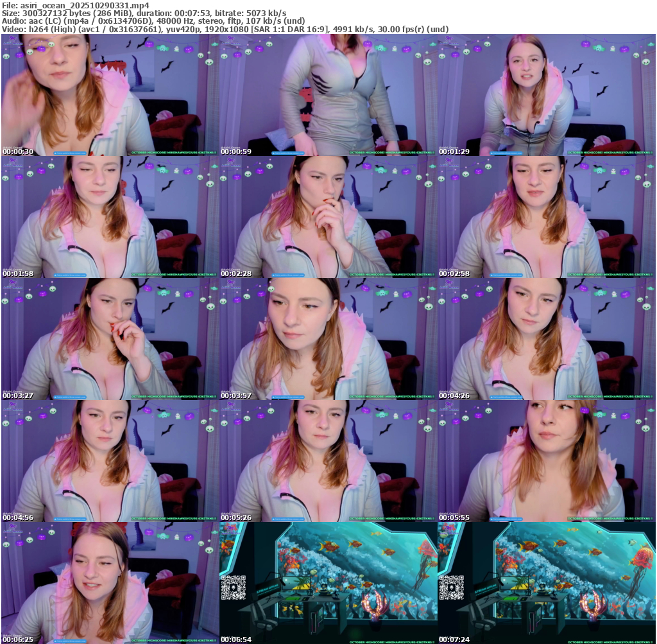The image size is (657, 644).
Task: Click the QR code in 00:06:54 frame
Action: tap(233, 587)
